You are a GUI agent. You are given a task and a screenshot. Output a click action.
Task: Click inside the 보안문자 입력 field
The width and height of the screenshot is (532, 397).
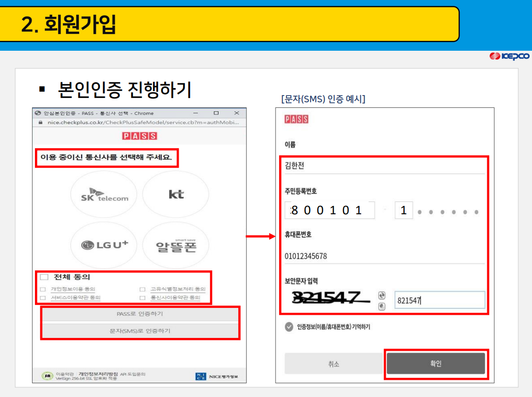(x=440, y=299)
